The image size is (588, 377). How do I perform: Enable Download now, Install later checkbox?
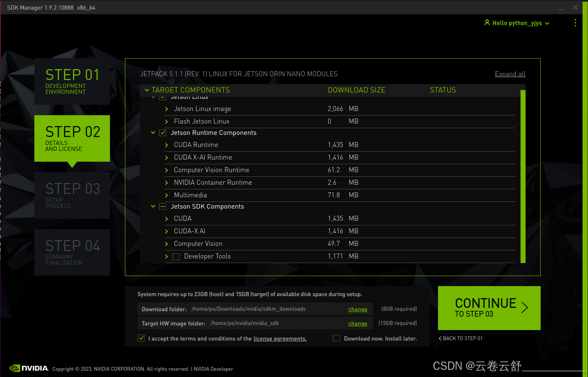tap(336, 338)
